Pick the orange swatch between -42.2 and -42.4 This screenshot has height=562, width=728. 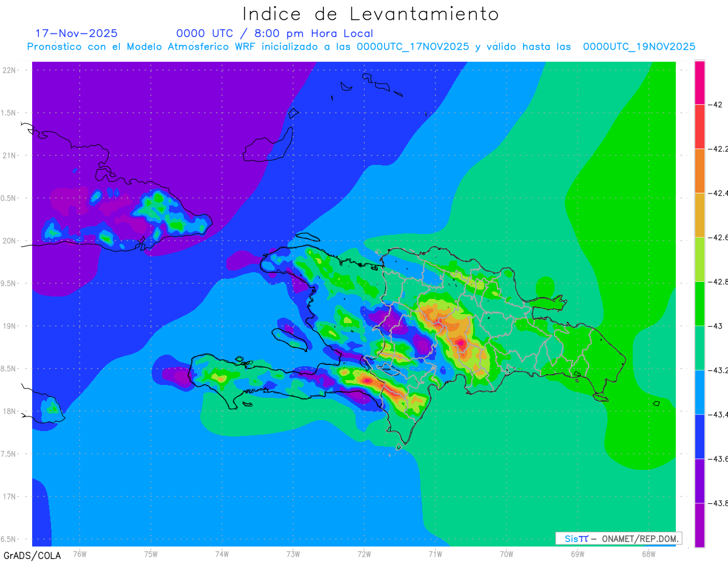[699, 170]
